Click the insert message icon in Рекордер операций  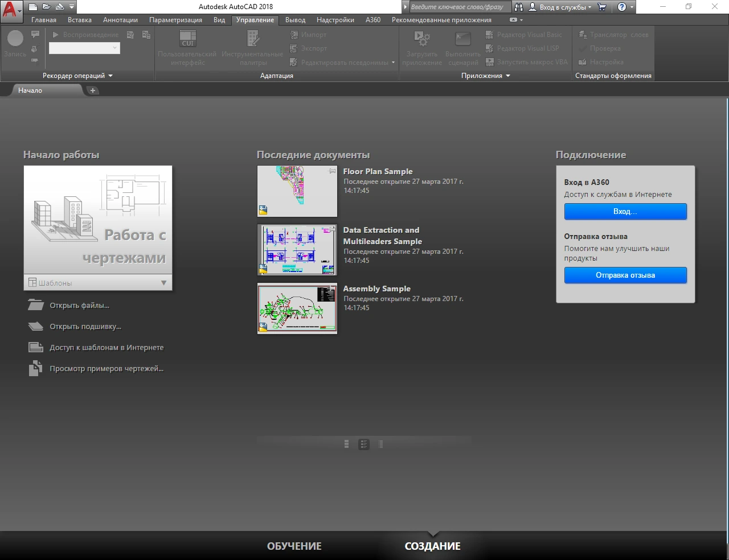35,35
